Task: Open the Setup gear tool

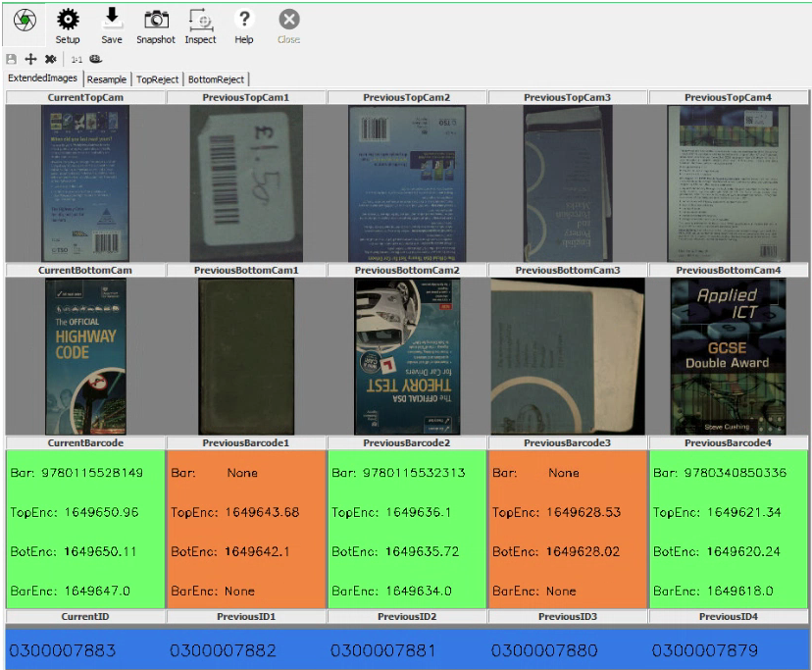Action: pos(68,21)
